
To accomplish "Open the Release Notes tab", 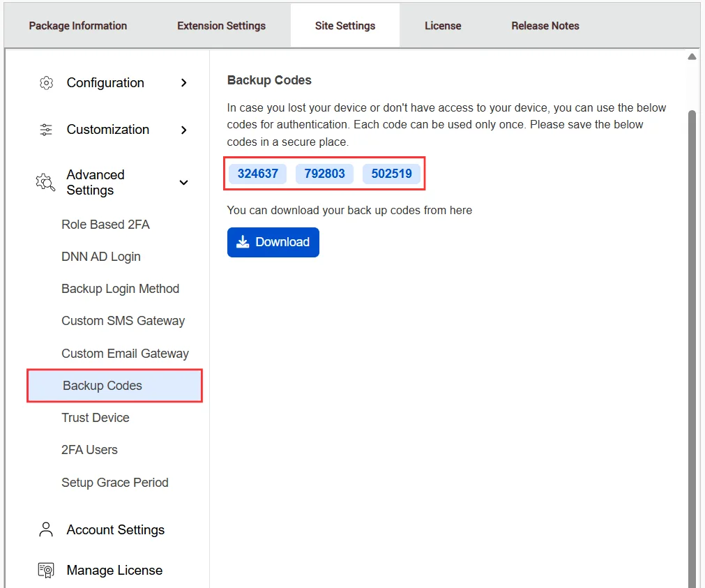I will [545, 25].
